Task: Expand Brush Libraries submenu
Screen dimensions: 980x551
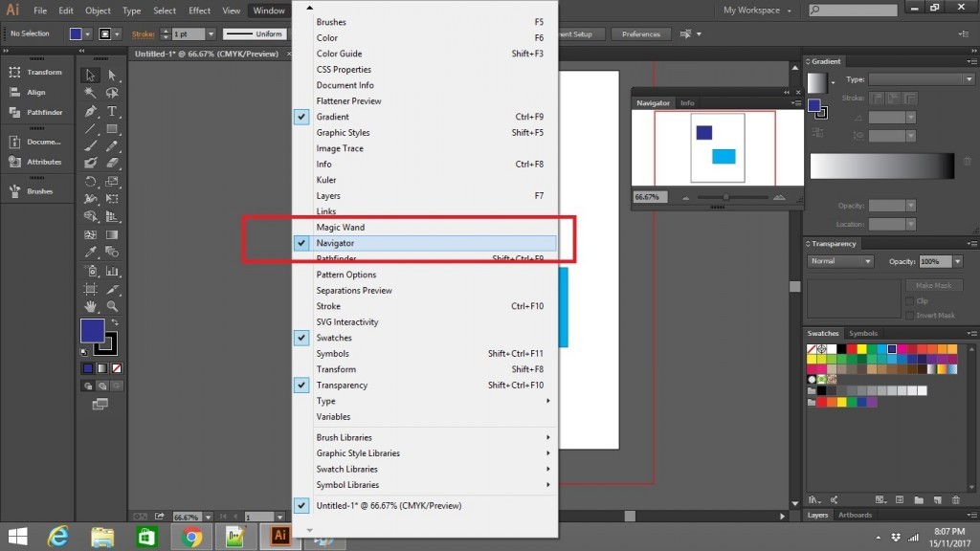Action: point(425,438)
